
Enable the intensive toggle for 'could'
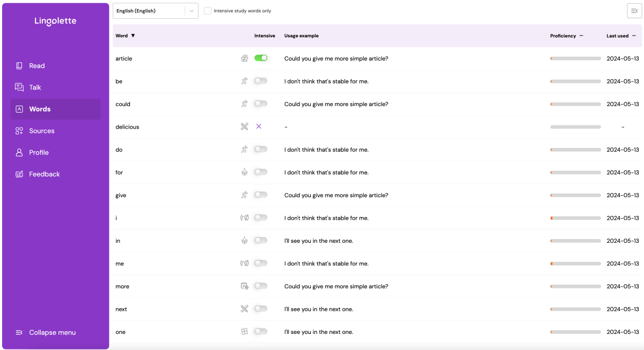(261, 103)
